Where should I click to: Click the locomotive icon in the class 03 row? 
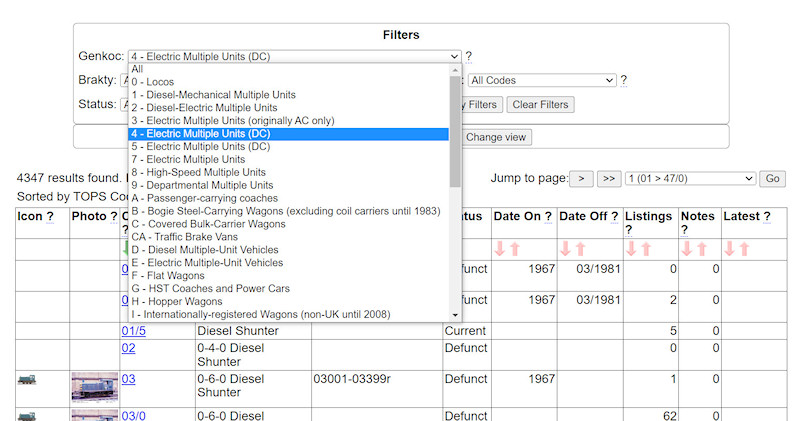point(28,379)
